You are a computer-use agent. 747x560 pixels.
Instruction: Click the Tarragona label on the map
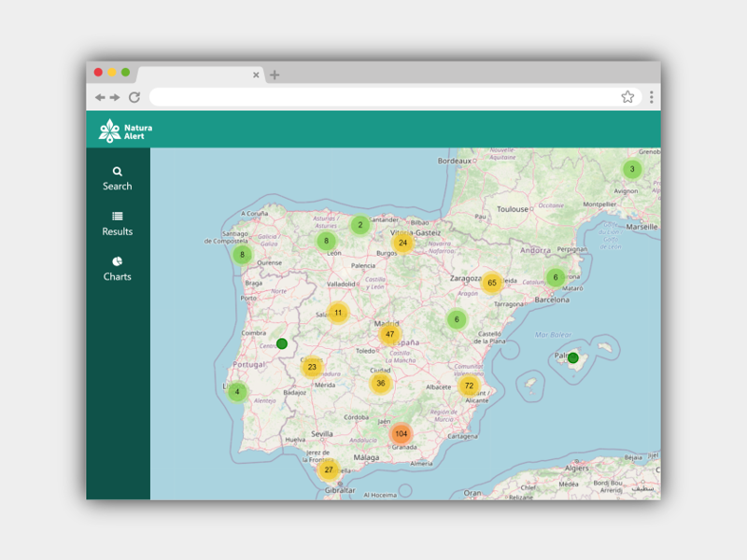[509, 304]
